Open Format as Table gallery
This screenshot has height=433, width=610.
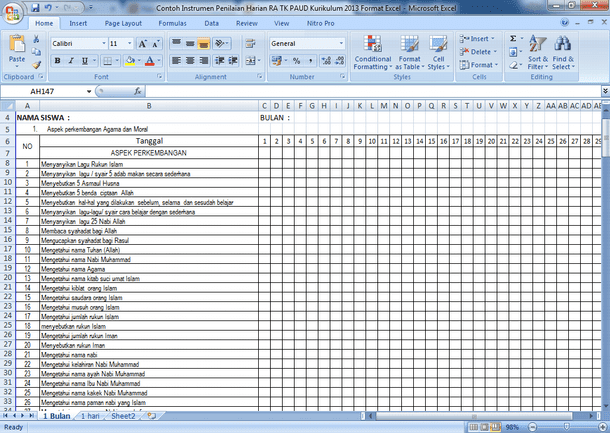(409, 53)
